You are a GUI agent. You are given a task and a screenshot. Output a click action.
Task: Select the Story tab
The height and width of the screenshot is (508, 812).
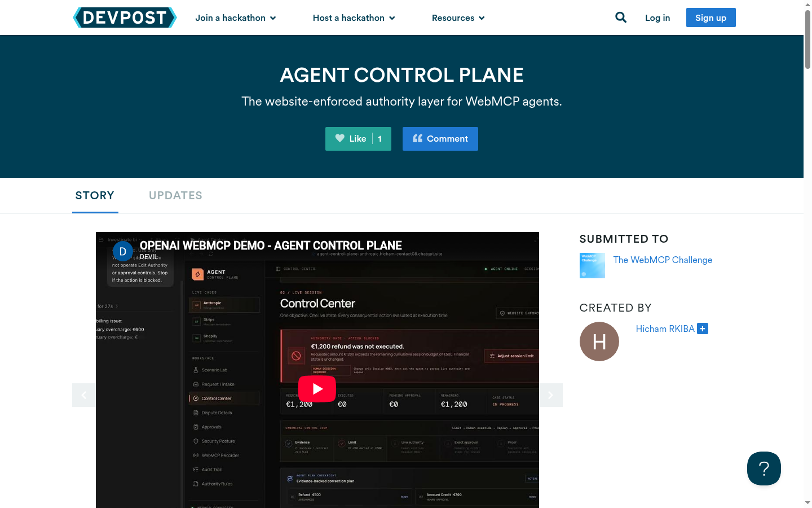pyautogui.click(x=95, y=195)
